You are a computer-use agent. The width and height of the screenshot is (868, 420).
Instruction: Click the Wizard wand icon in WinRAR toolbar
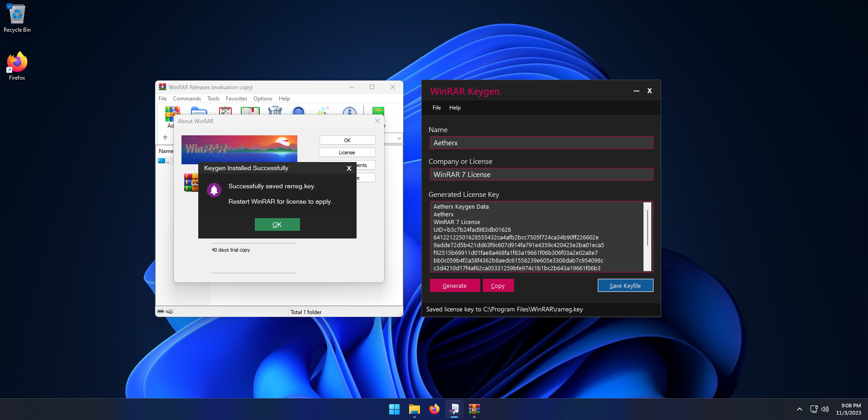[324, 111]
